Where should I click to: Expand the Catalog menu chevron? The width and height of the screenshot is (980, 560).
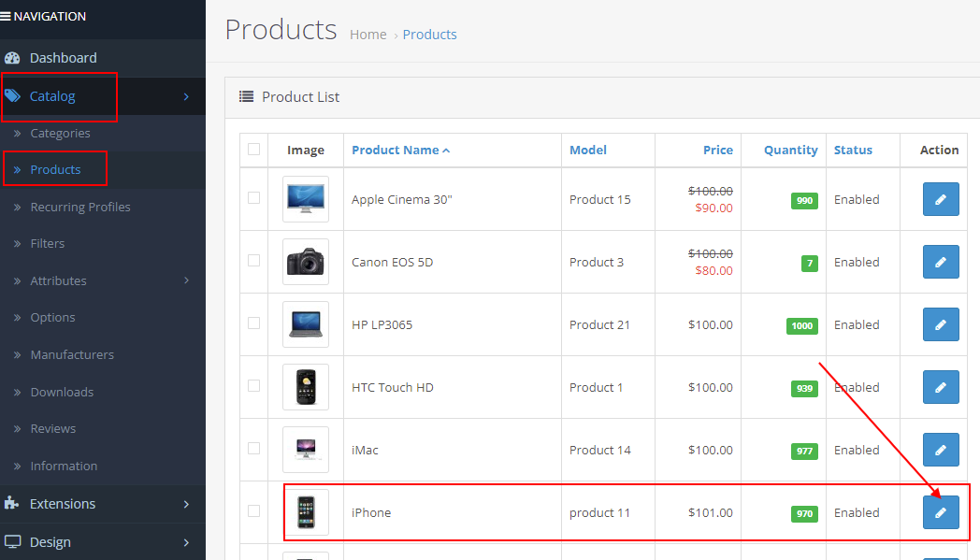click(x=186, y=96)
